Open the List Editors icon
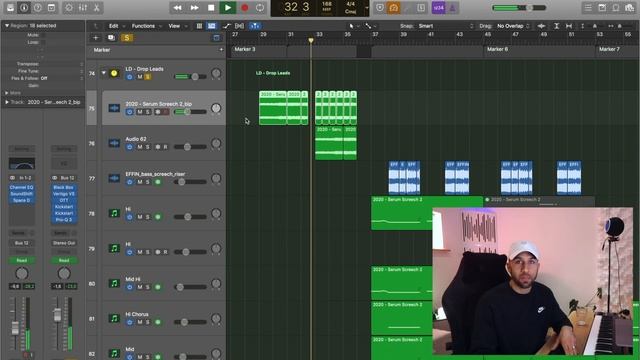The height and width of the screenshot is (360, 640). coord(588,8)
